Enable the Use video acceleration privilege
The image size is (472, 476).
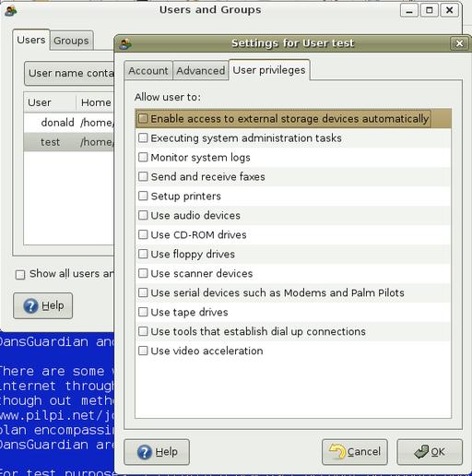(x=143, y=351)
